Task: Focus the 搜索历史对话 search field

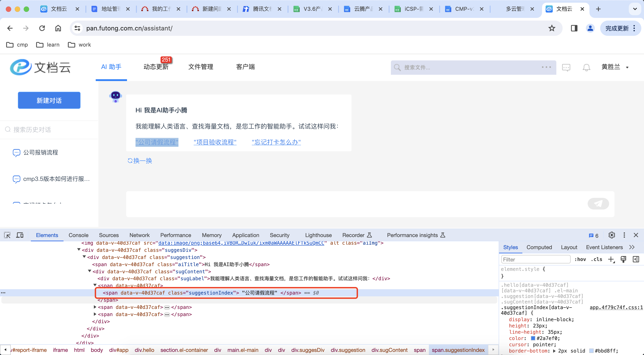Action: (49, 130)
